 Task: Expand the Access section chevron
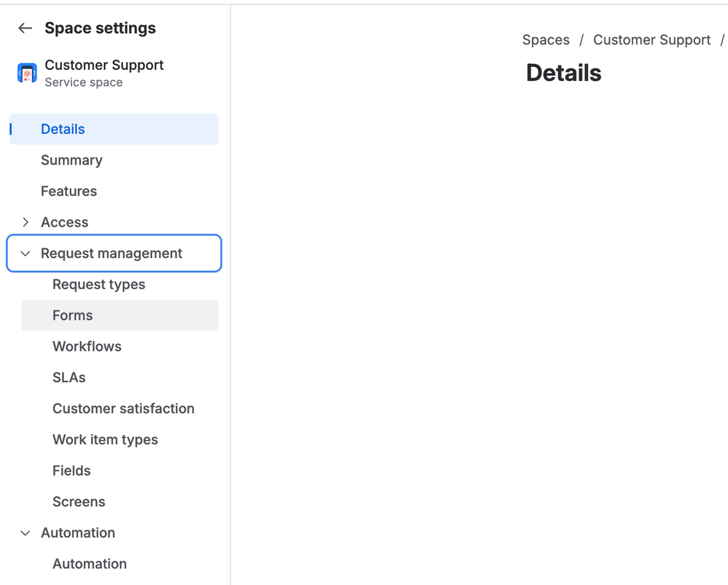(26, 222)
